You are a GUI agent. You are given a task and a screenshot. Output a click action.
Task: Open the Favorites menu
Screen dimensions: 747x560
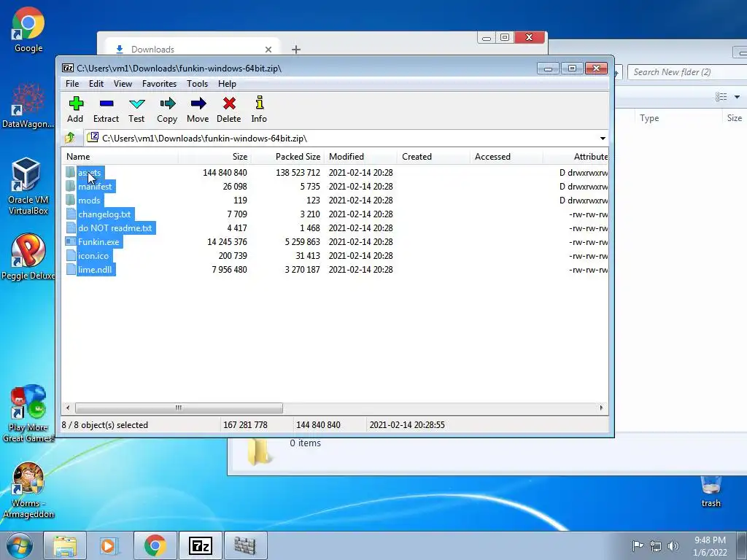point(159,84)
